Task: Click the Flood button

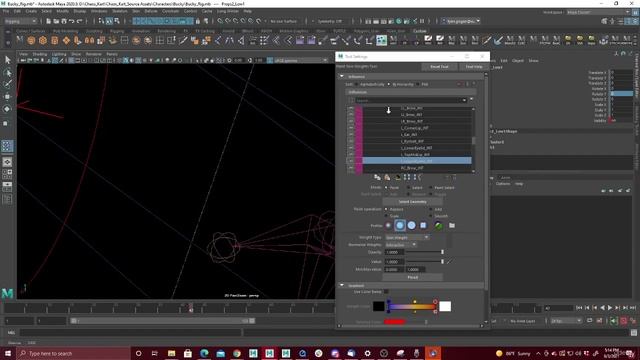Action: [x=412, y=278]
